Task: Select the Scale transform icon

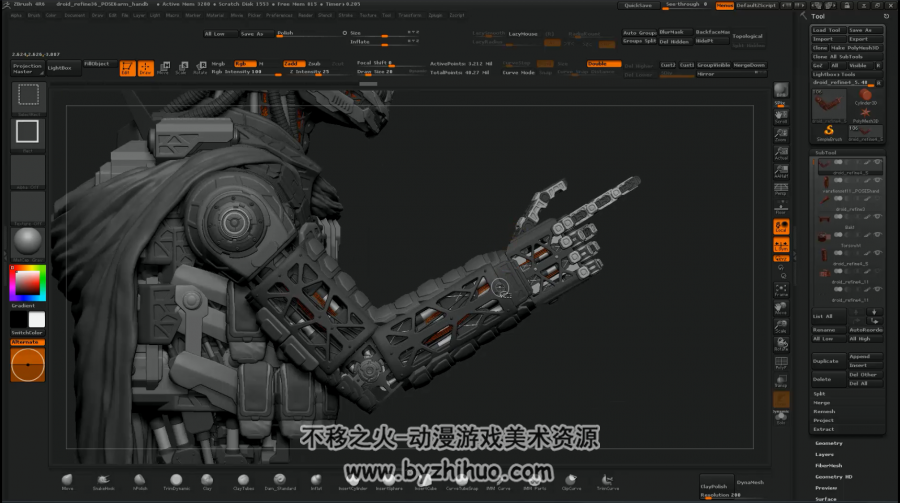Action: tap(182, 68)
